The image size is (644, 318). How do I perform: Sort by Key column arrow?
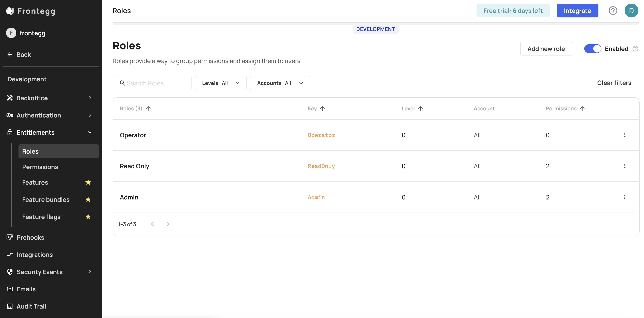pyautogui.click(x=322, y=108)
